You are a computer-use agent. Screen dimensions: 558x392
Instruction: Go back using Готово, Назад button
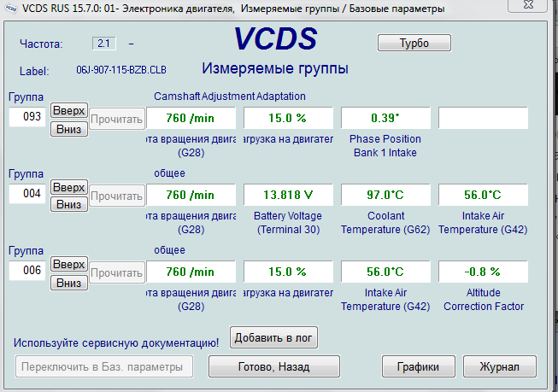click(x=274, y=366)
